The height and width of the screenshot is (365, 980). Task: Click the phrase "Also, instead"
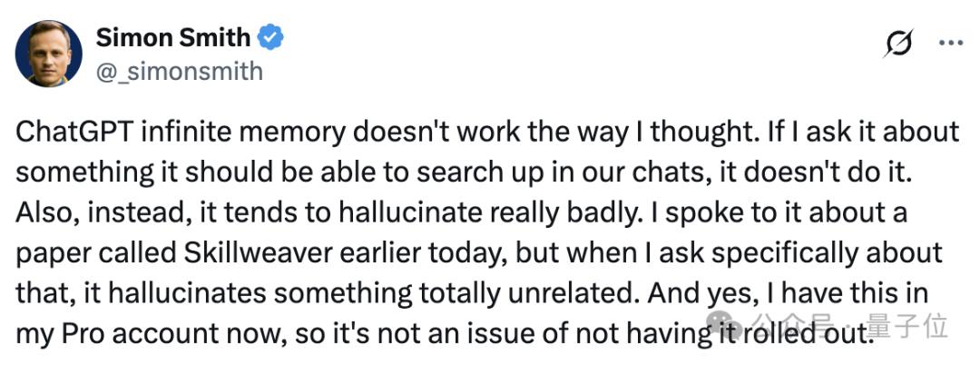point(97,212)
